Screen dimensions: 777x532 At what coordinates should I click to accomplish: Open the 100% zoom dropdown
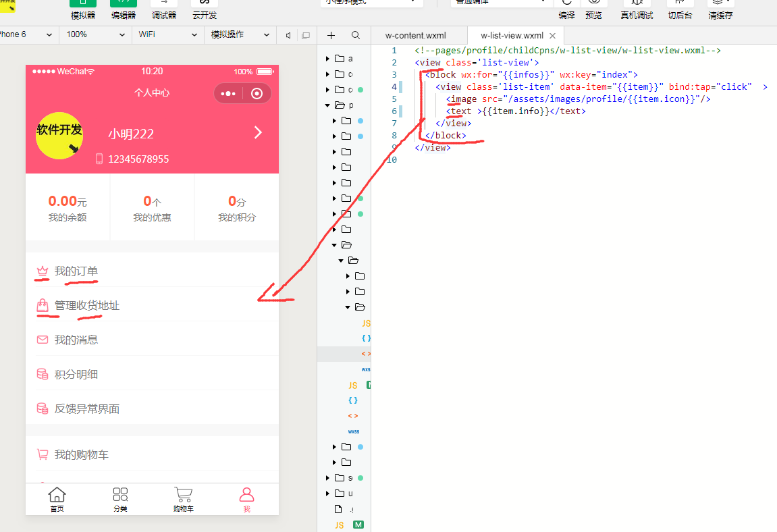coord(95,34)
